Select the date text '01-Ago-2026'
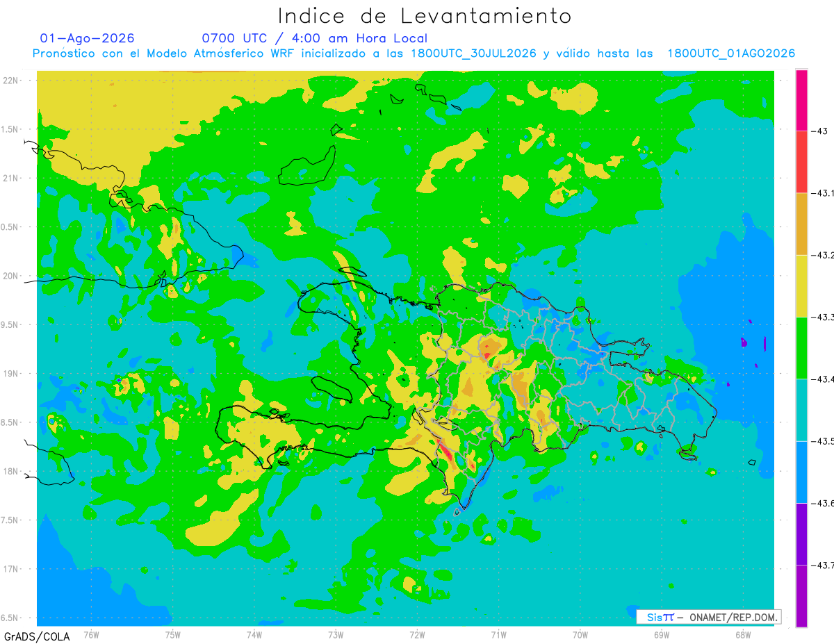The height and width of the screenshot is (644, 834). [87, 38]
